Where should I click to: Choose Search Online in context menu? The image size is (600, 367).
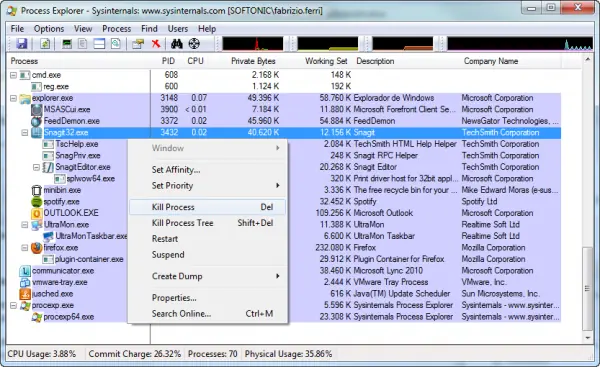coord(207,313)
